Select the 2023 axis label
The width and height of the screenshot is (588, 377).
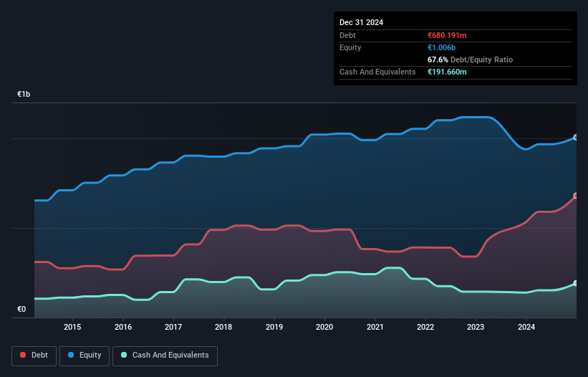pos(476,327)
